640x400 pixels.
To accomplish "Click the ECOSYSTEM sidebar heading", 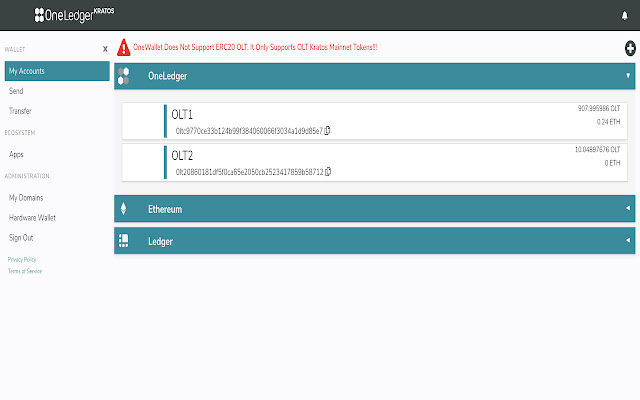I will click(x=20, y=133).
